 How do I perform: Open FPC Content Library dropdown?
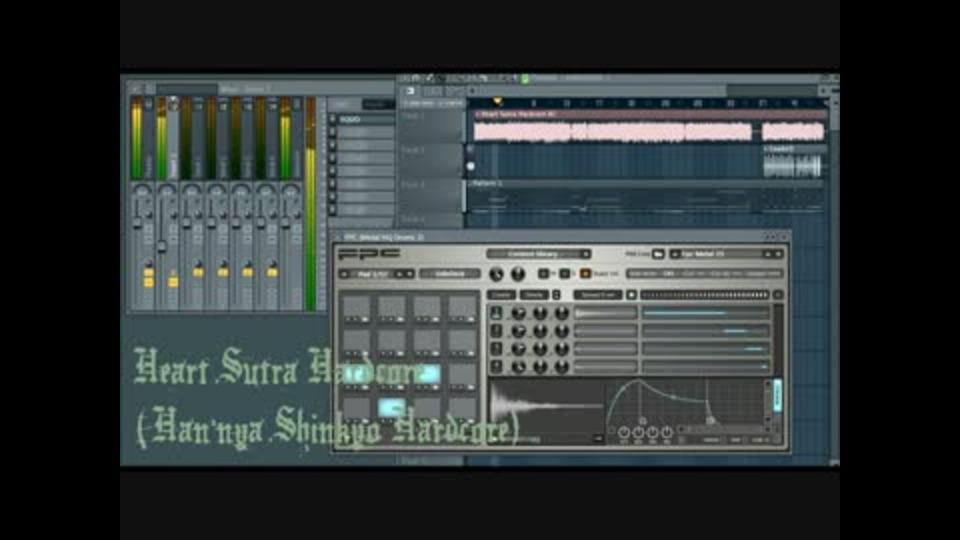tap(539, 253)
